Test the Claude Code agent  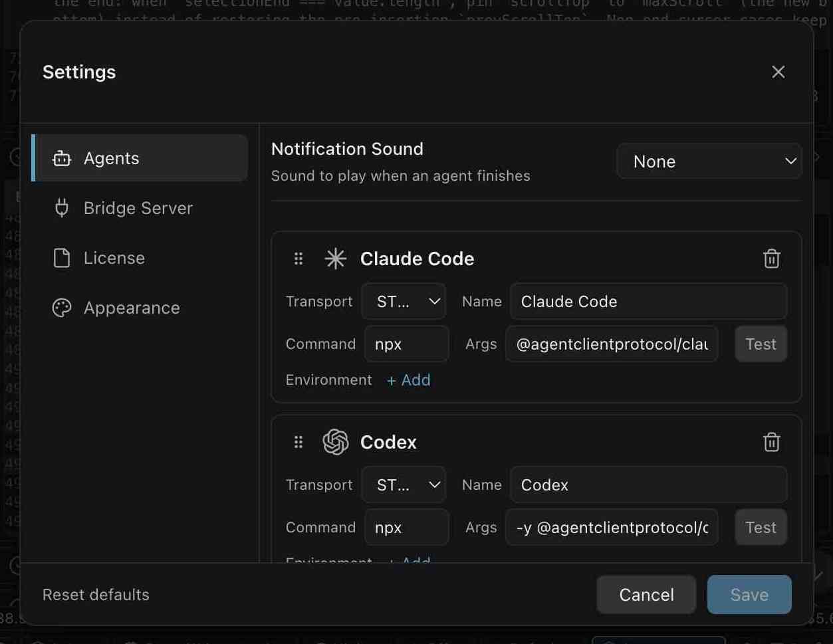pos(761,344)
